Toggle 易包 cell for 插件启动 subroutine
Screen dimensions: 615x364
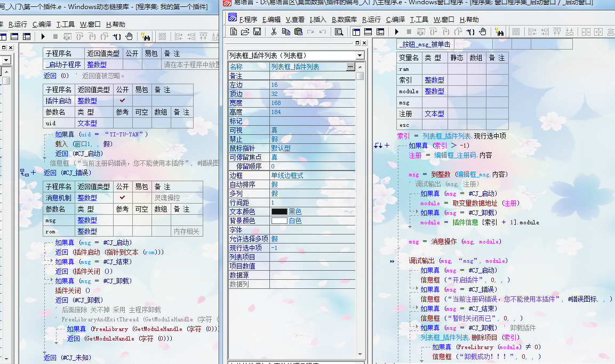coord(141,101)
